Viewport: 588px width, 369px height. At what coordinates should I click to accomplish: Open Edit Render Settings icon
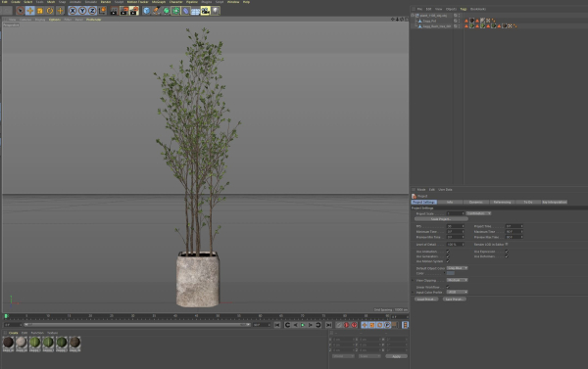click(134, 11)
